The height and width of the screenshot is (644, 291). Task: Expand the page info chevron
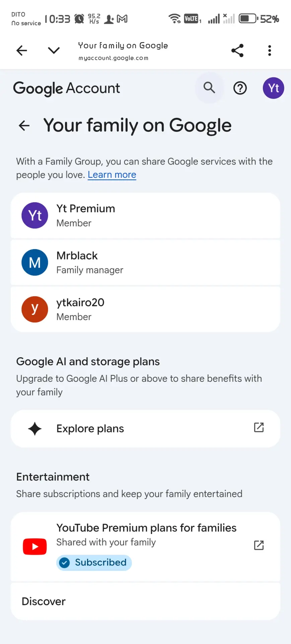click(54, 51)
